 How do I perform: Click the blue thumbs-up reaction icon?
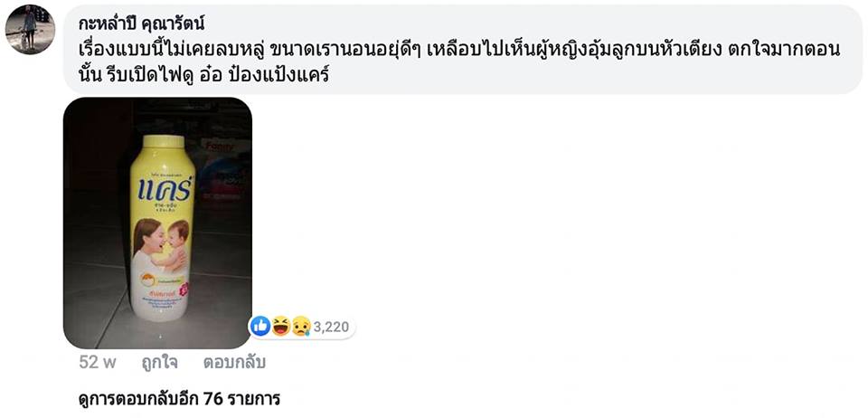[260, 327]
